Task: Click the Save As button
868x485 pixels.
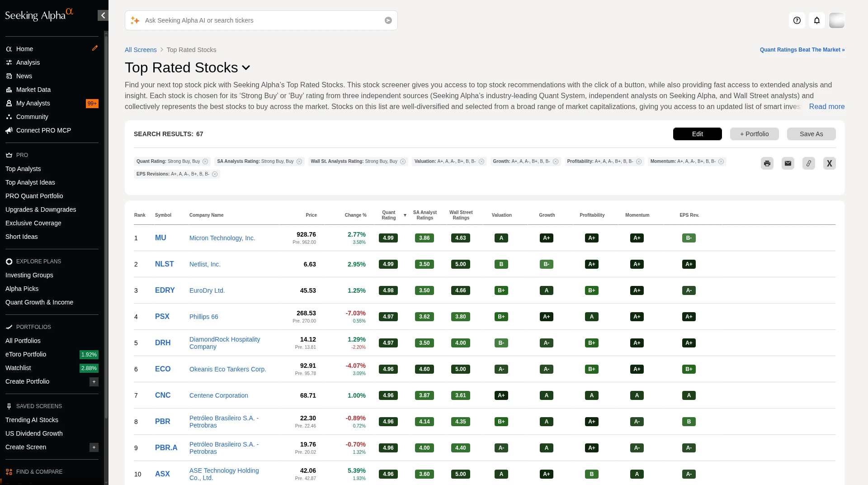Action: coord(811,134)
